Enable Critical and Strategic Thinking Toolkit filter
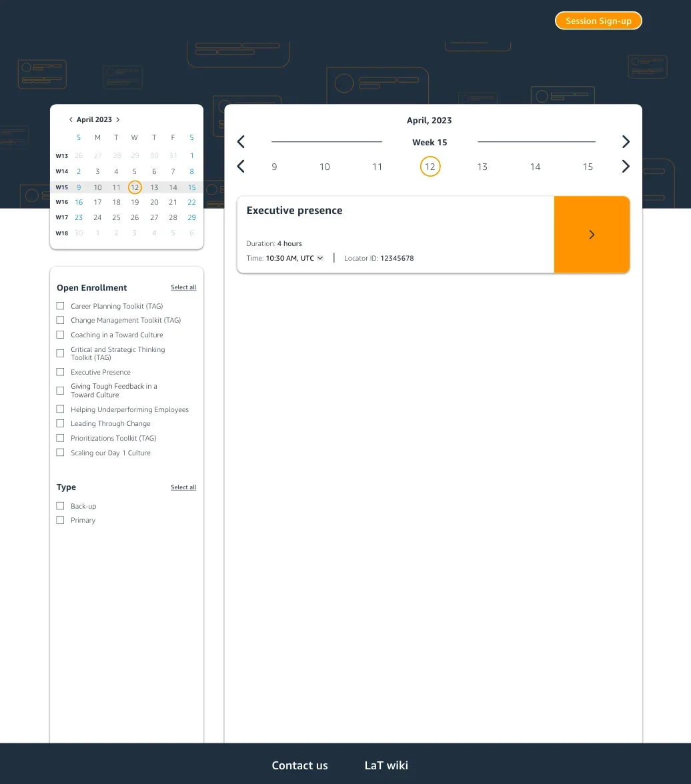Screen dimensions: 691x784 (x=60, y=353)
